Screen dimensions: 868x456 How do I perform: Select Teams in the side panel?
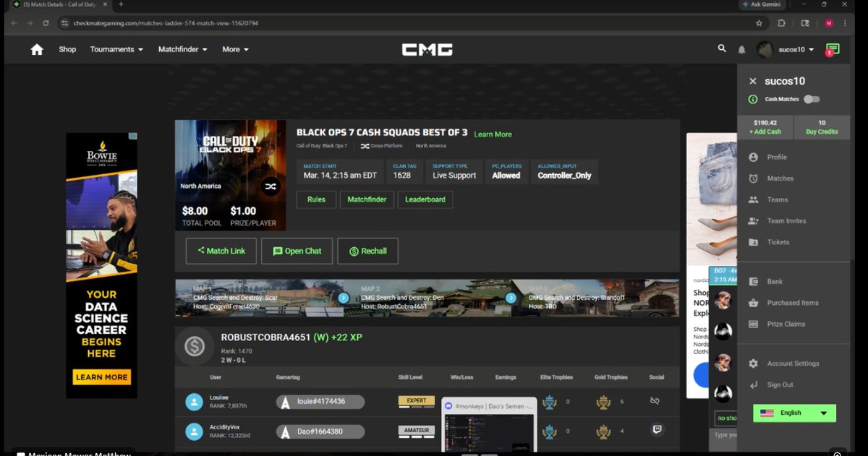point(778,199)
